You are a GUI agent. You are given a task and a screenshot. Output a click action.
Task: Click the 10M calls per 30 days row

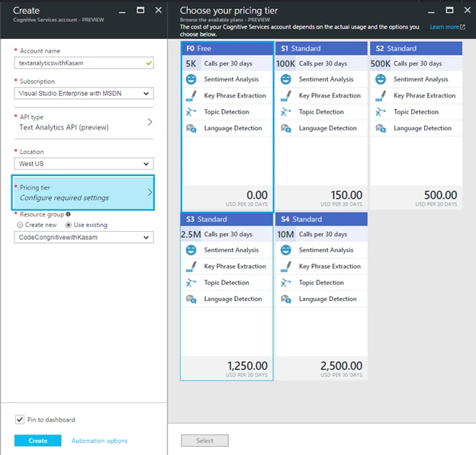pyautogui.click(x=321, y=234)
